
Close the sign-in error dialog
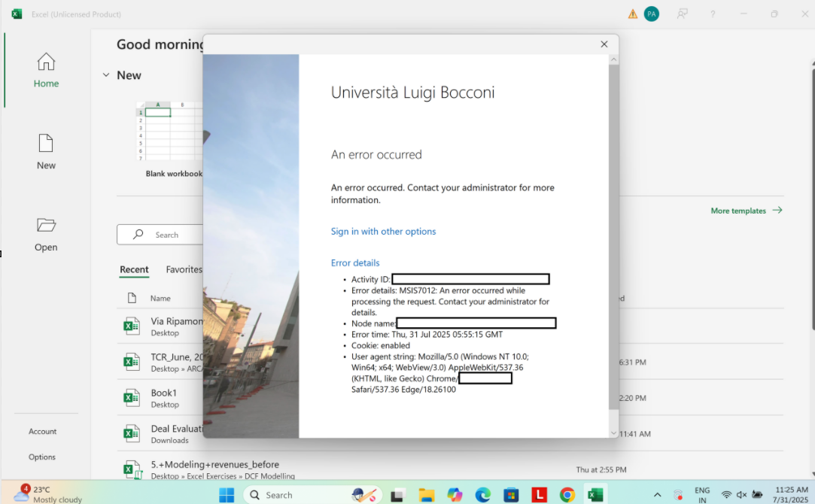click(604, 44)
